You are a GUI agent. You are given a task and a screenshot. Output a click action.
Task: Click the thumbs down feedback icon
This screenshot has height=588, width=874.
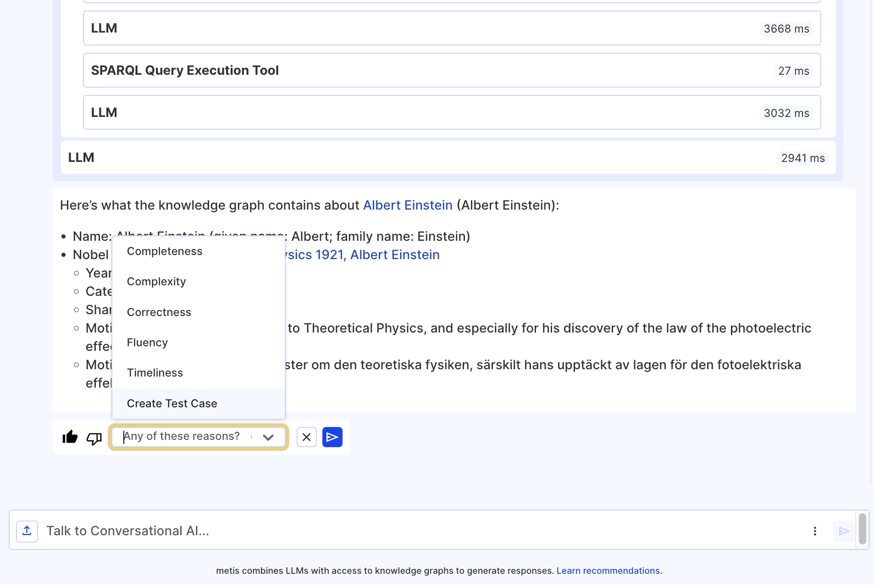(x=94, y=438)
